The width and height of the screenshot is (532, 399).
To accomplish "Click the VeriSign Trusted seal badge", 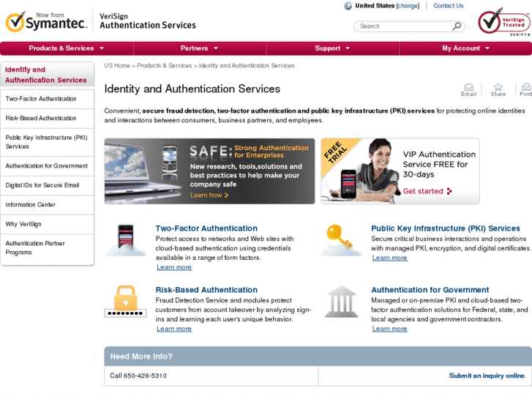I will tap(503, 23).
